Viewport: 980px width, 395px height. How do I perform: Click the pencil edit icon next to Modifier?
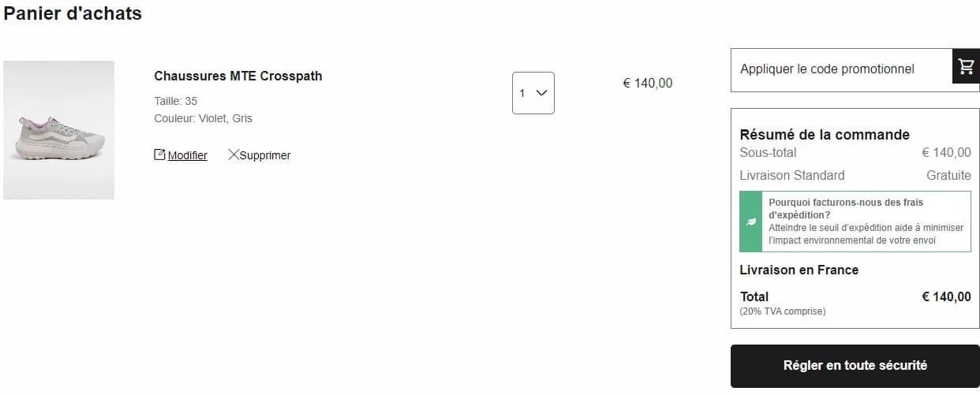coord(159,155)
